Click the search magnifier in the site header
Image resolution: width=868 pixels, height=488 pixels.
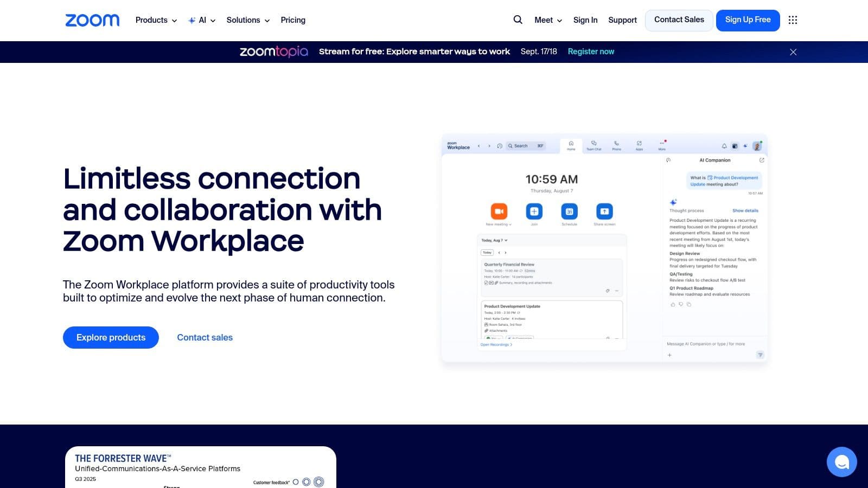pyautogui.click(x=518, y=20)
